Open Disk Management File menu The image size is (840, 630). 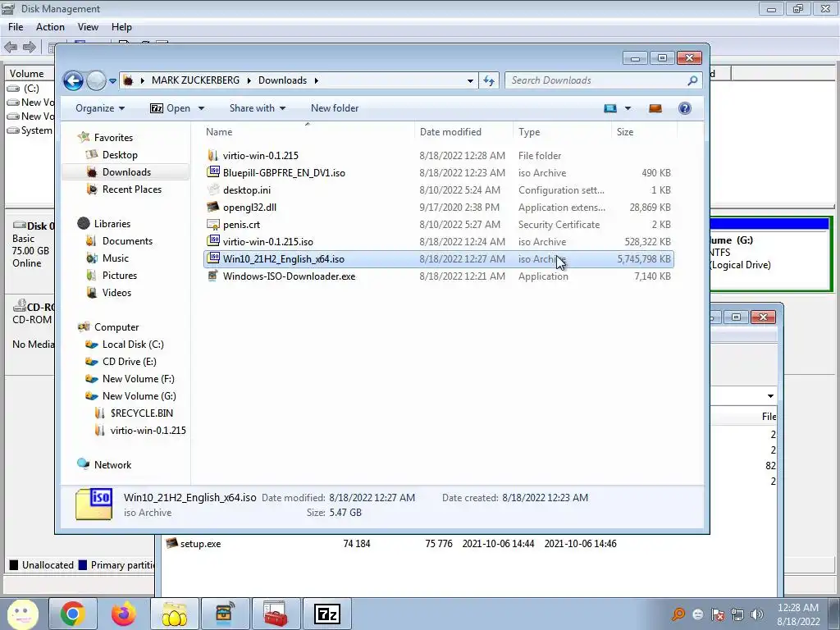[x=16, y=27]
